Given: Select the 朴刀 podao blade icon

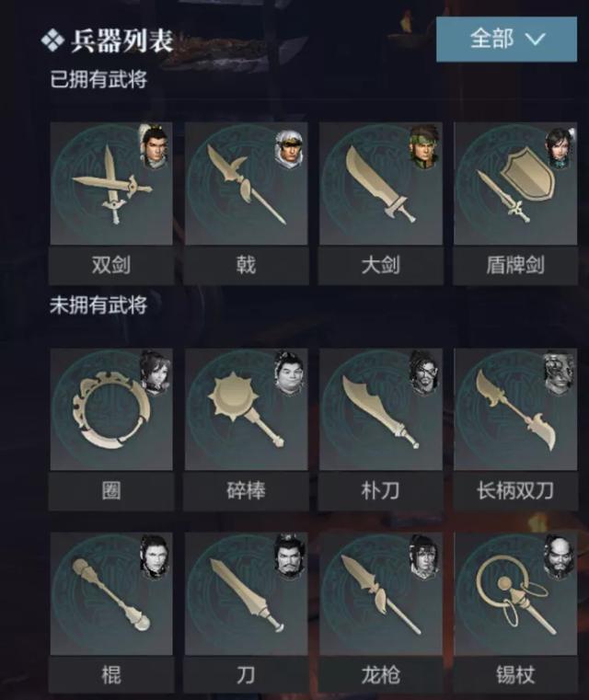Looking at the screenshot, I should 381,409.
